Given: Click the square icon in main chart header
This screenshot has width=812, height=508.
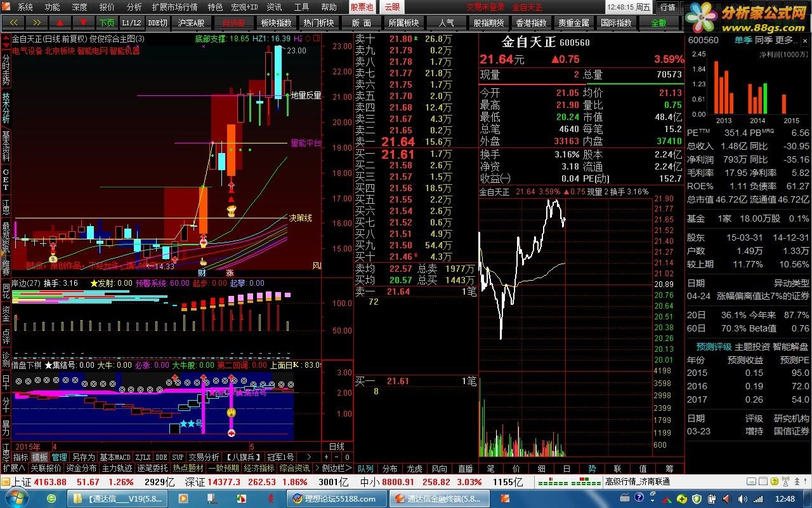Looking at the screenshot, I should [x=317, y=39].
